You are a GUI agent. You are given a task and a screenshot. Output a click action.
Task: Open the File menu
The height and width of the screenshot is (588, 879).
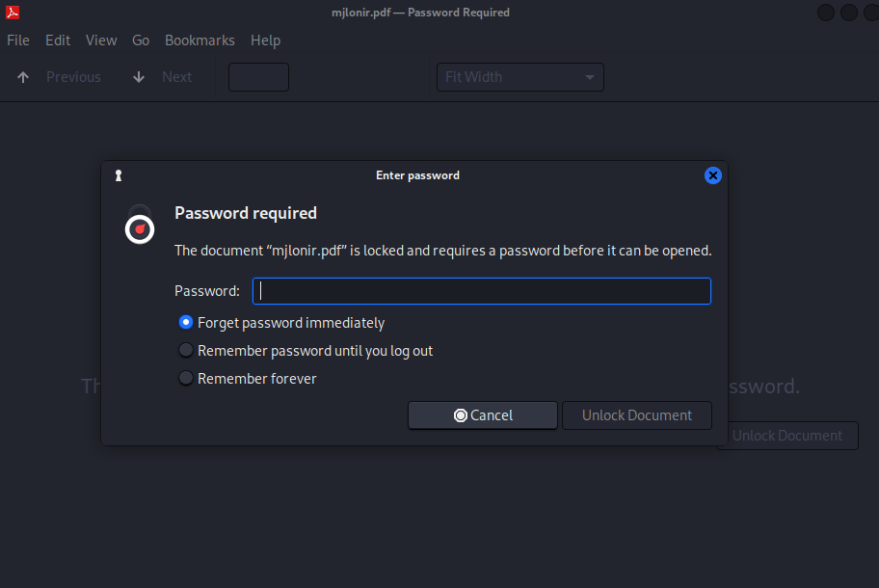tap(18, 40)
